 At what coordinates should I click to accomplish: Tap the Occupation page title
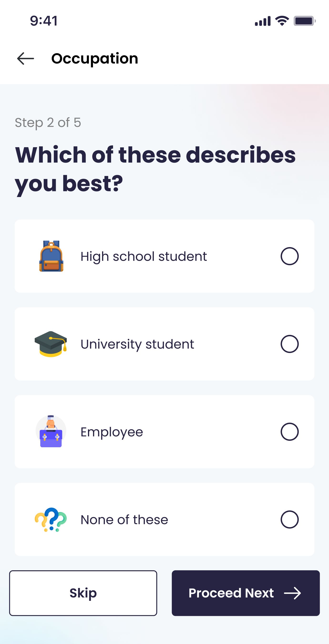(95, 58)
